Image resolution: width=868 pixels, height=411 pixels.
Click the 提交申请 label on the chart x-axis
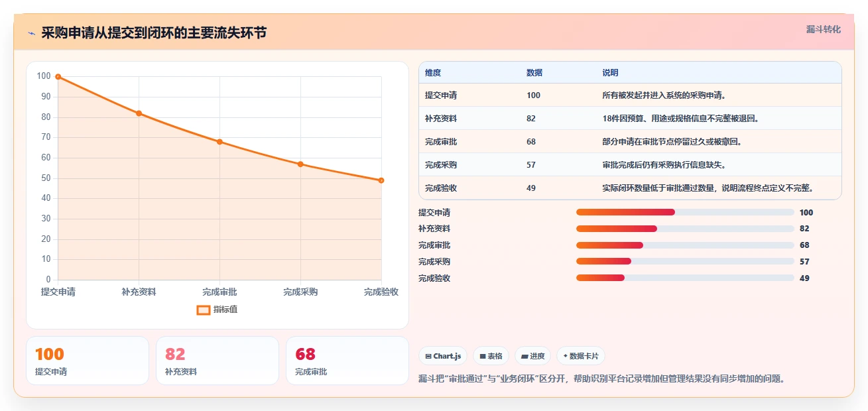click(58, 292)
